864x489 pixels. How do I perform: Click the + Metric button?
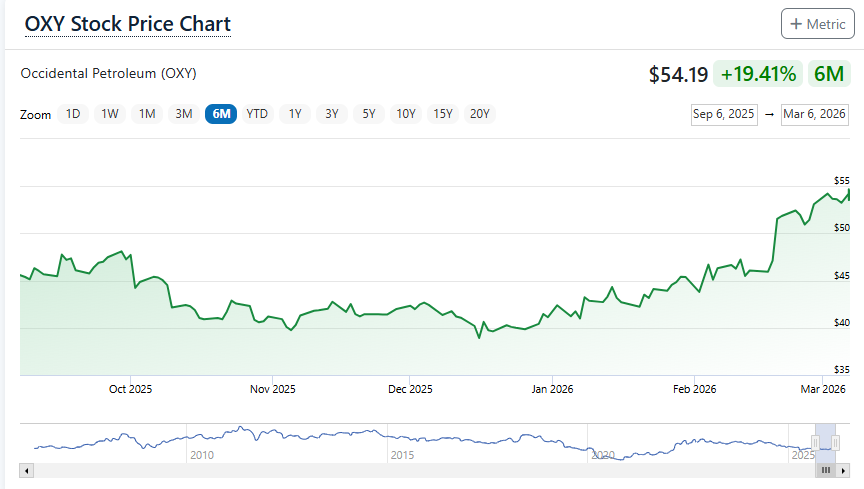[817, 23]
